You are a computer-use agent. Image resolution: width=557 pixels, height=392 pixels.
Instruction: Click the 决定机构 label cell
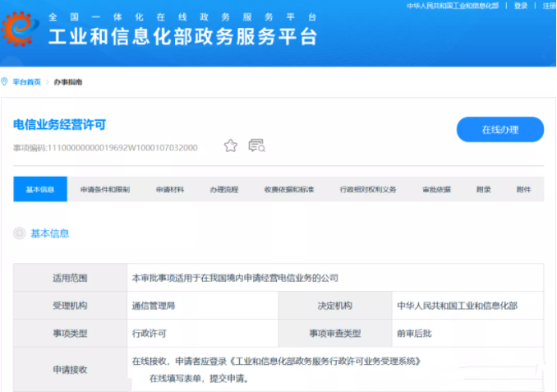coord(335,305)
